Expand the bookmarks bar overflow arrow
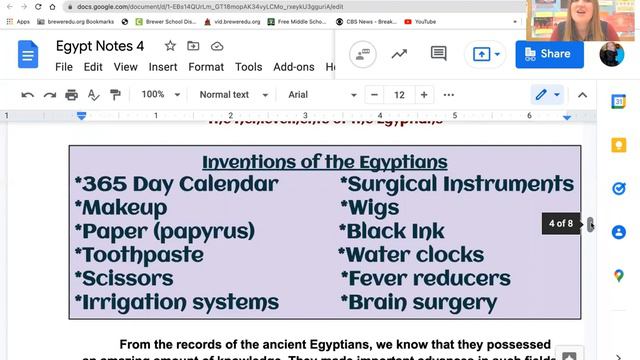Viewport: 640px width, 360px height. pos(515,22)
